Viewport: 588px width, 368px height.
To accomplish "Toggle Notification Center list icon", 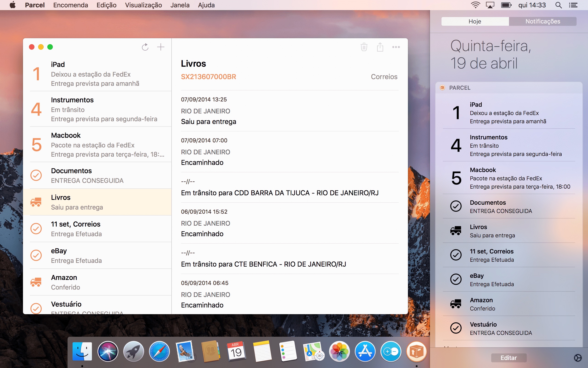I will click(573, 5).
